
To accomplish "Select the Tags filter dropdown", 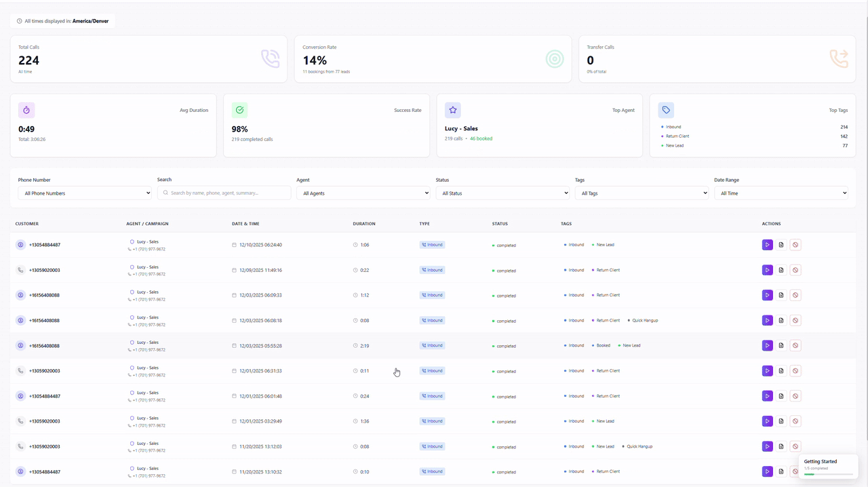I will click(x=642, y=193).
